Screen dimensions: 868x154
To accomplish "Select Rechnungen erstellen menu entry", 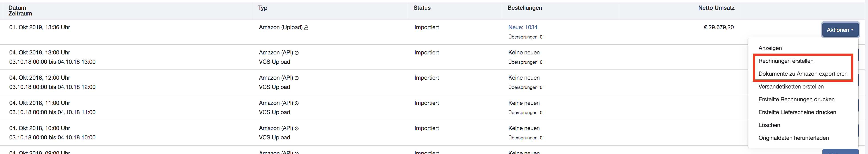I will point(786,61).
